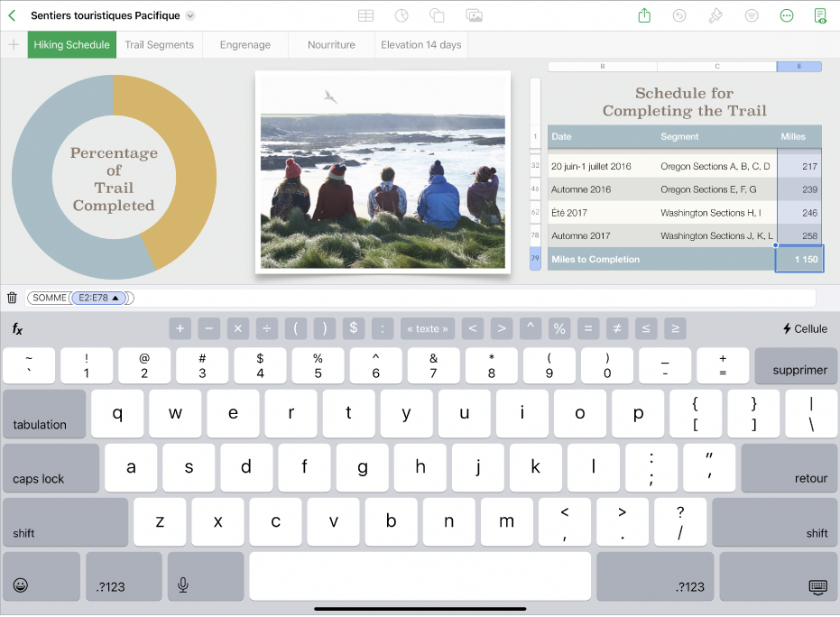This screenshot has height=617, width=840.
Task: Open Format panel with the paintbrush icon
Action: click(x=715, y=15)
